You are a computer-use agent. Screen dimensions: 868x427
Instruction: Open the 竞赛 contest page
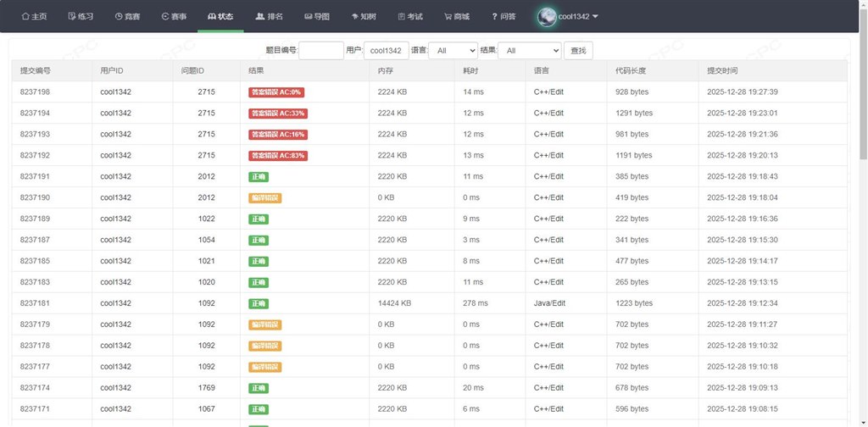(127, 16)
